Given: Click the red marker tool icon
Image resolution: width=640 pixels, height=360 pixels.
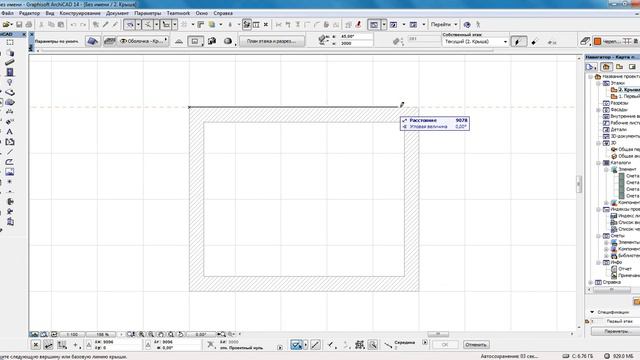Looking at the screenshot, I should 358,25.
